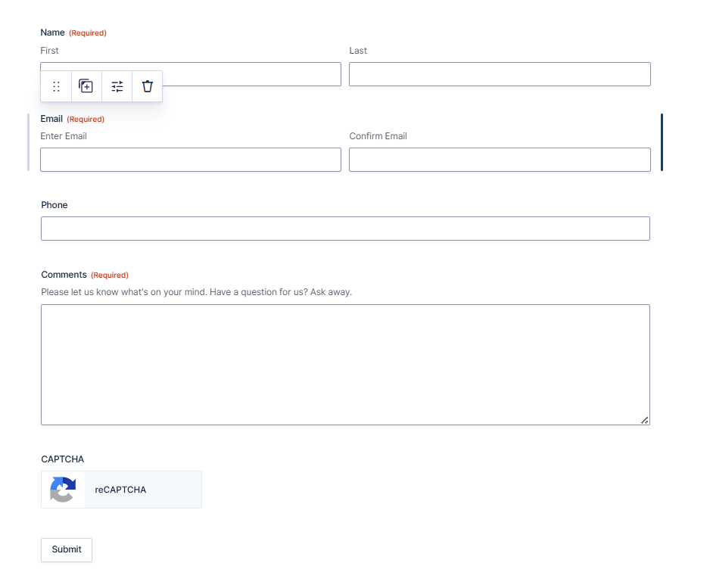Select the Comments field label
This screenshot has height=588, width=713.
tap(64, 275)
